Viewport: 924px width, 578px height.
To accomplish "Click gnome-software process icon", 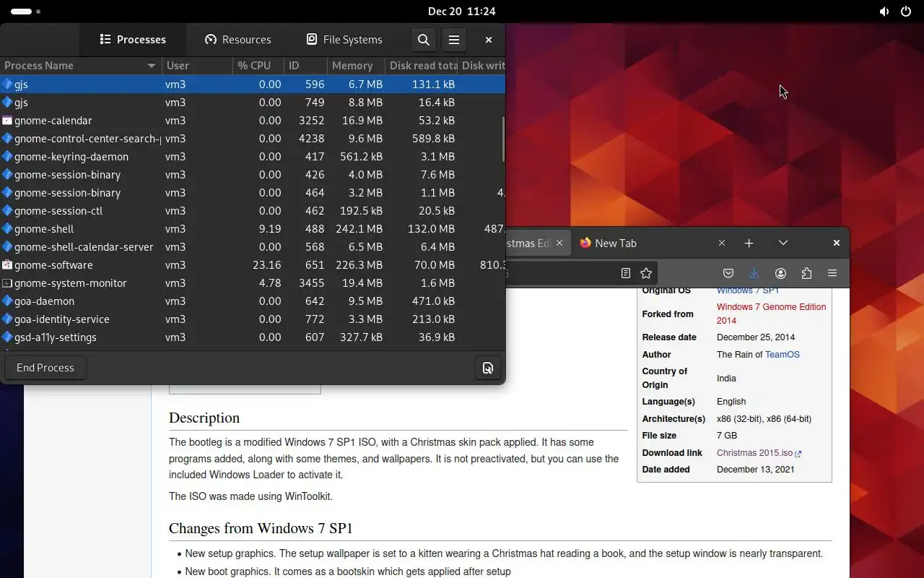I will [x=7, y=265].
